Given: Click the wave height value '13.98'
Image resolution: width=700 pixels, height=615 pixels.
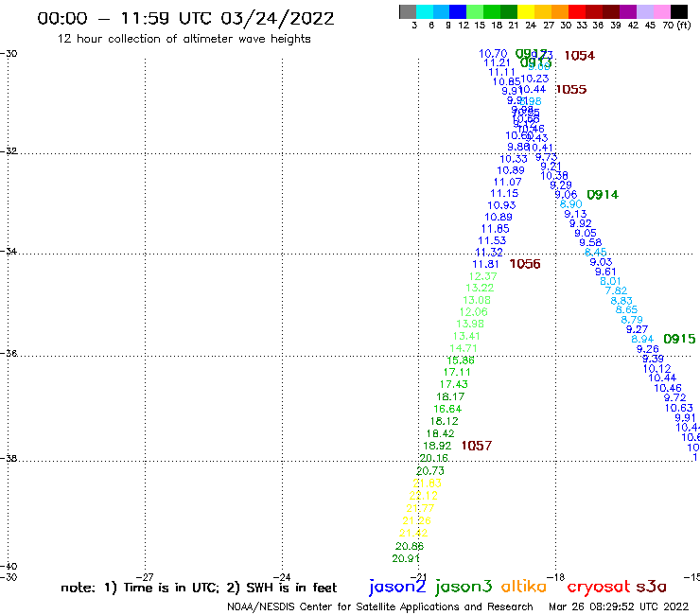Looking at the screenshot, I should (470, 324).
